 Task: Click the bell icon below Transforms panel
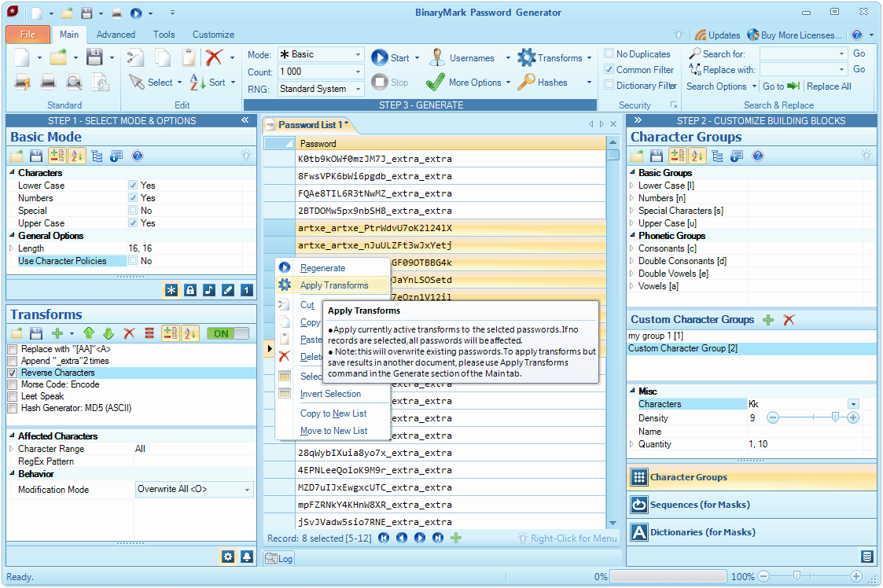247,557
